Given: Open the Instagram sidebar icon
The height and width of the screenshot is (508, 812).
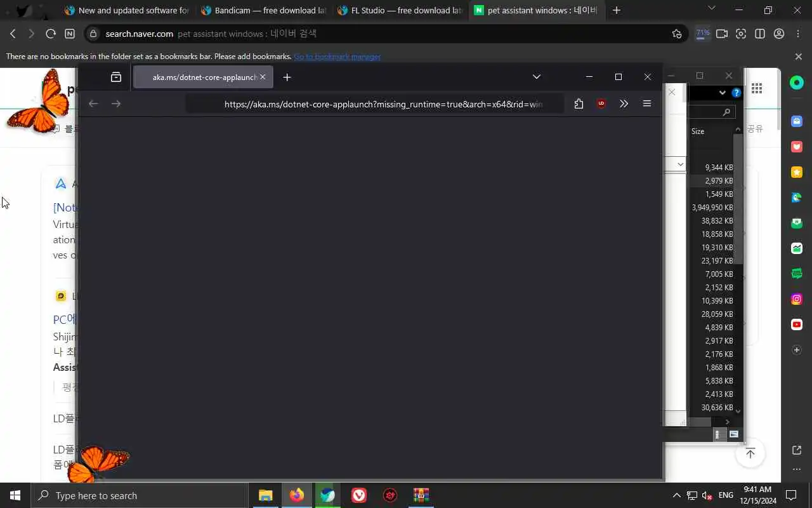Looking at the screenshot, I should (797, 299).
